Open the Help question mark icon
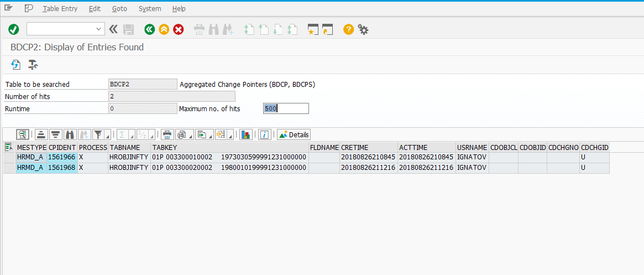 [x=348, y=29]
